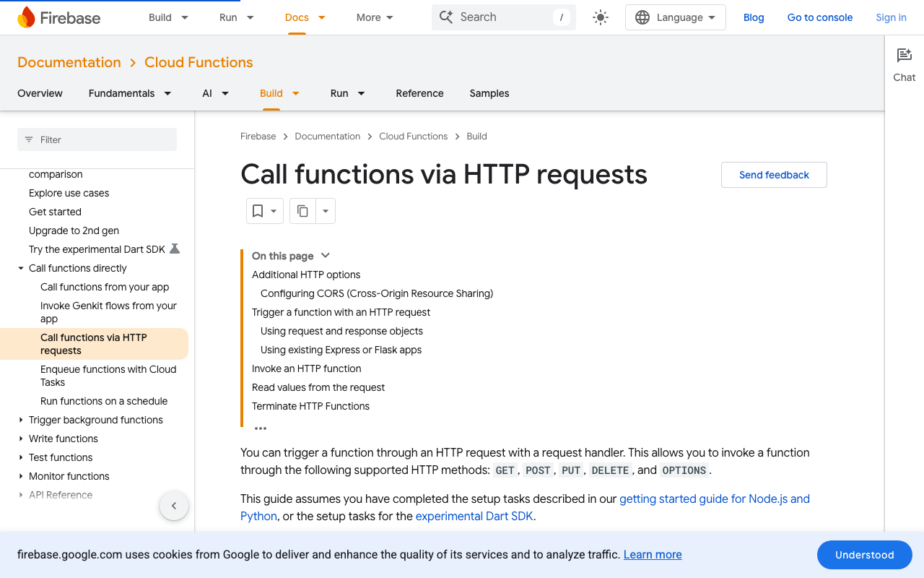This screenshot has width=924, height=578.
Task: Expand Trigger background functions in sidebar
Action: [21, 420]
